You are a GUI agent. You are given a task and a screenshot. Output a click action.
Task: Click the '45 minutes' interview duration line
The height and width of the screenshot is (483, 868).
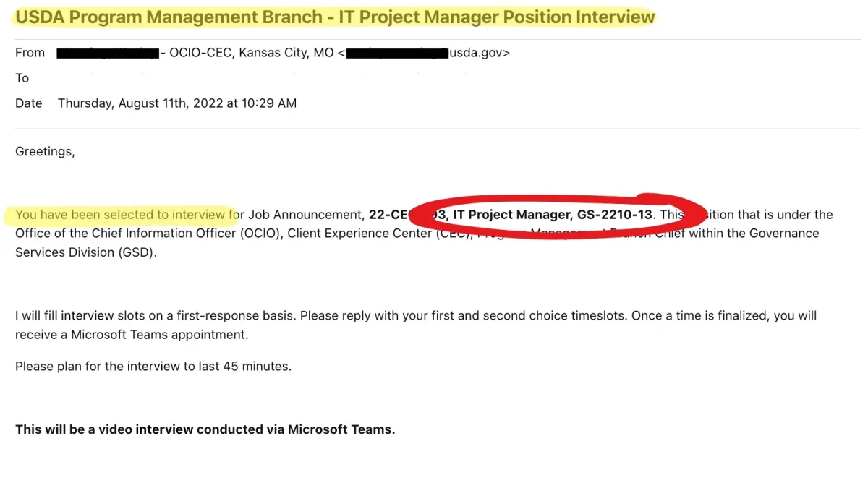[153, 367]
